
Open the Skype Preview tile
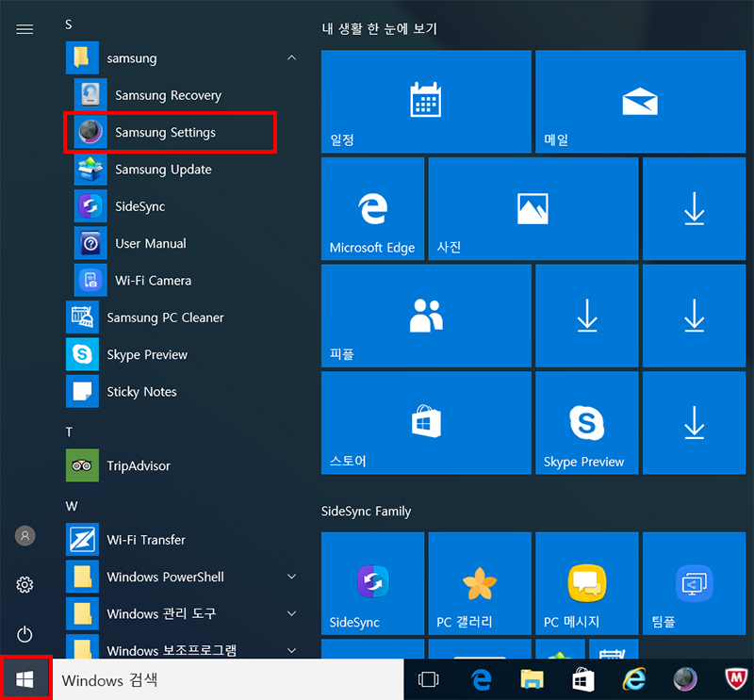[x=587, y=423]
